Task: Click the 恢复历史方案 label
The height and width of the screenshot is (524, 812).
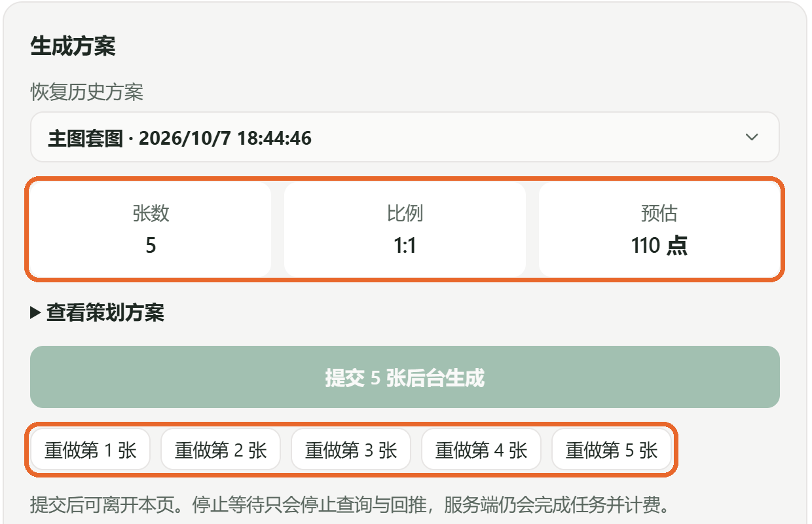Action: pos(86,92)
